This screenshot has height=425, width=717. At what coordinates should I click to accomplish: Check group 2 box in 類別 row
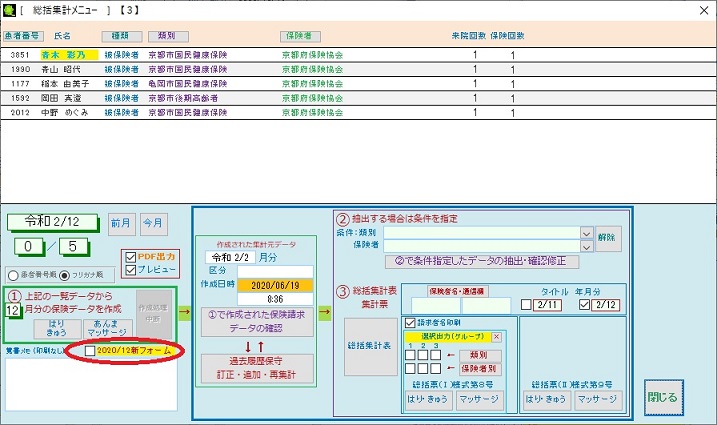(x=423, y=355)
